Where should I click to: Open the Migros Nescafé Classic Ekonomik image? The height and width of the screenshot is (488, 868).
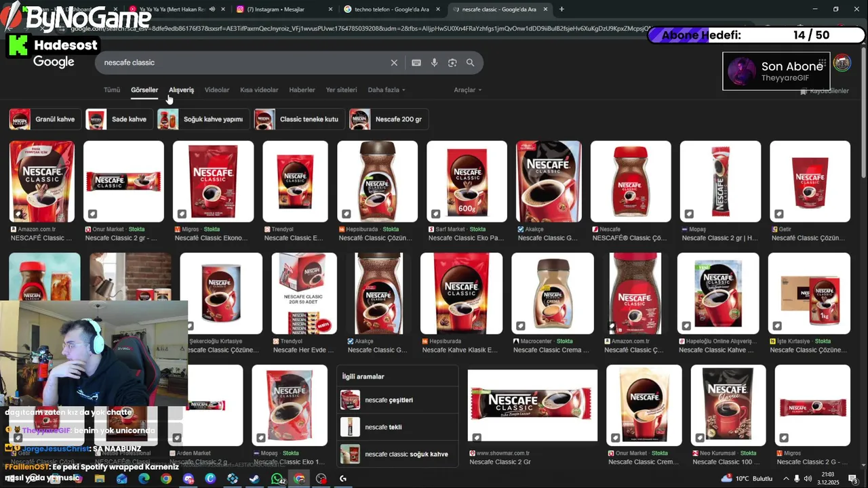click(214, 182)
